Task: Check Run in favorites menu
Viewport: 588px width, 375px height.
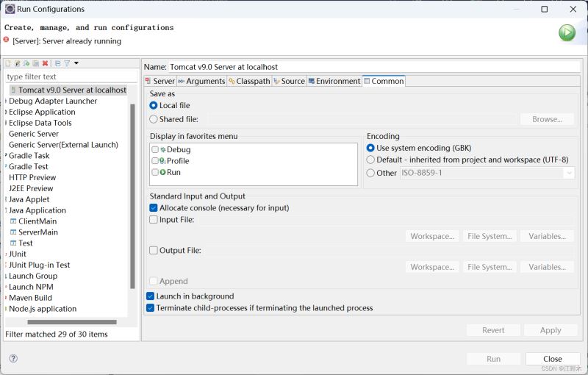Action: [x=155, y=172]
